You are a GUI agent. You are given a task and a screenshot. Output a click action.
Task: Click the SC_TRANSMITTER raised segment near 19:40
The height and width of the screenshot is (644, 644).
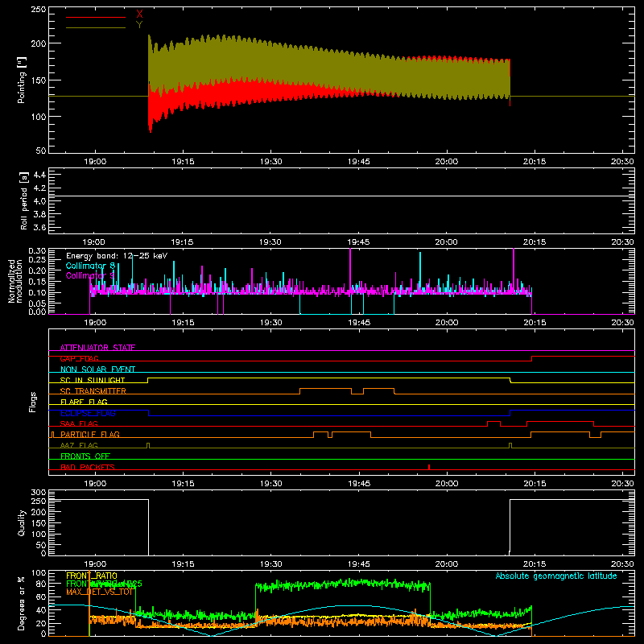pyautogui.click(x=325, y=389)
